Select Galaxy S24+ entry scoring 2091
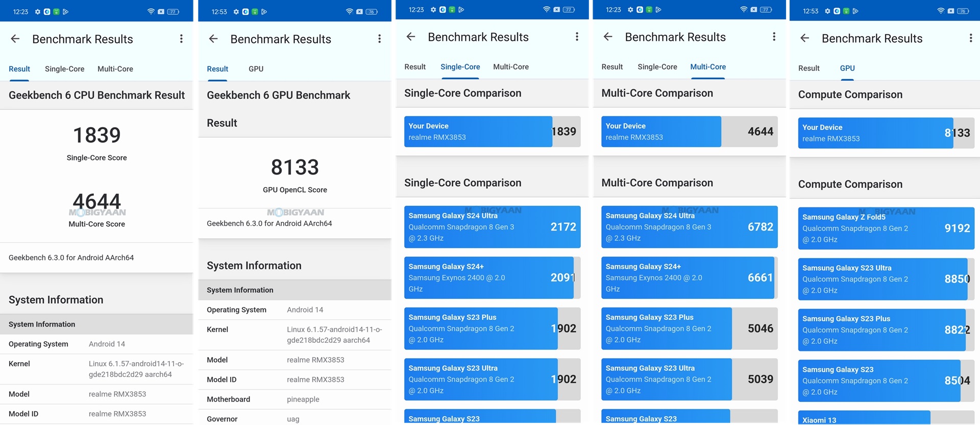Viewport: 980px width, 425px height. click(x=493, y=277)
